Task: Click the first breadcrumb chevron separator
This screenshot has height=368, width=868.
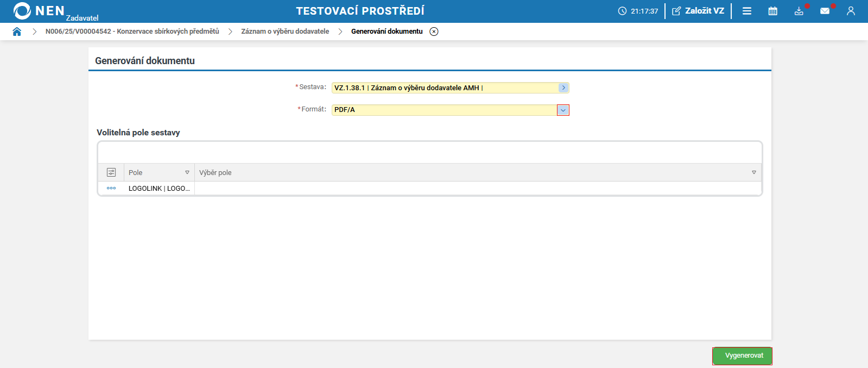Action: click(34, 32)
